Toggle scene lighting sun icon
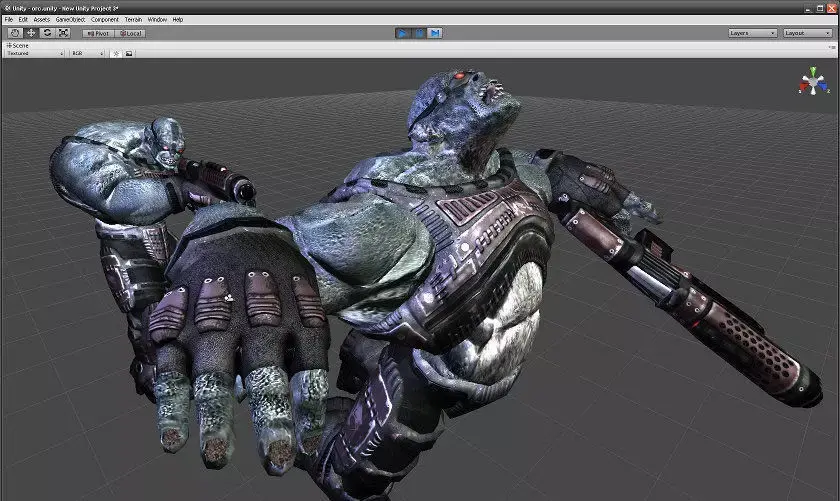This screenshot has width=840, height=501. pyautogui.click(x=116, y=54)
